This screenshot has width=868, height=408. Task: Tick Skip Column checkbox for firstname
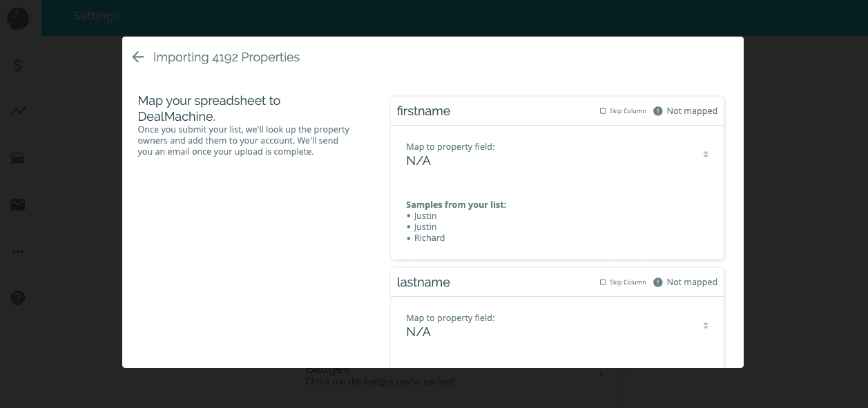tap(603, 111)
